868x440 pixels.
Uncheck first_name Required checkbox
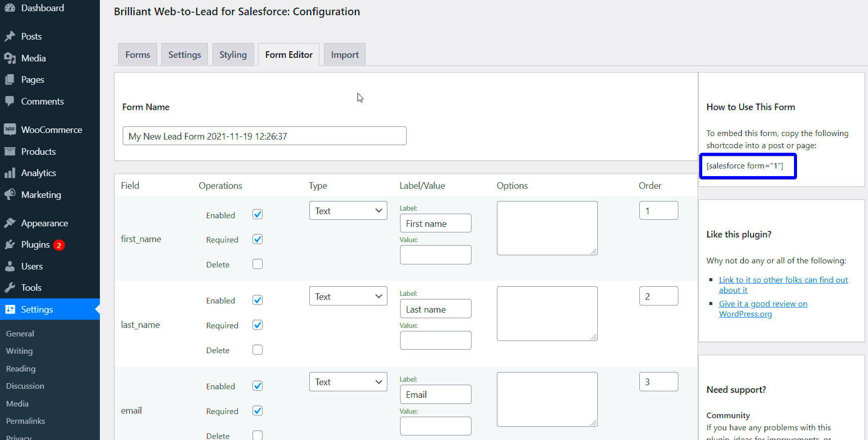pos(258,239)
